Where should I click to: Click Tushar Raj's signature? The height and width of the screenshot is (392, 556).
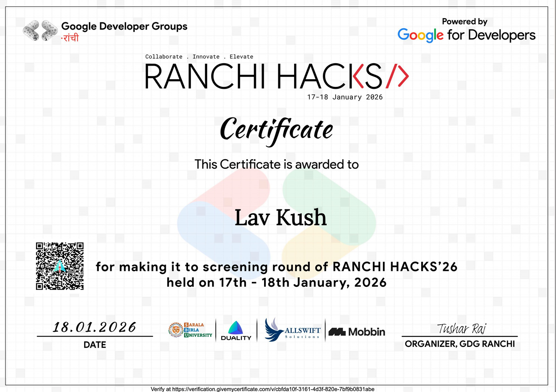click(461, 327)
